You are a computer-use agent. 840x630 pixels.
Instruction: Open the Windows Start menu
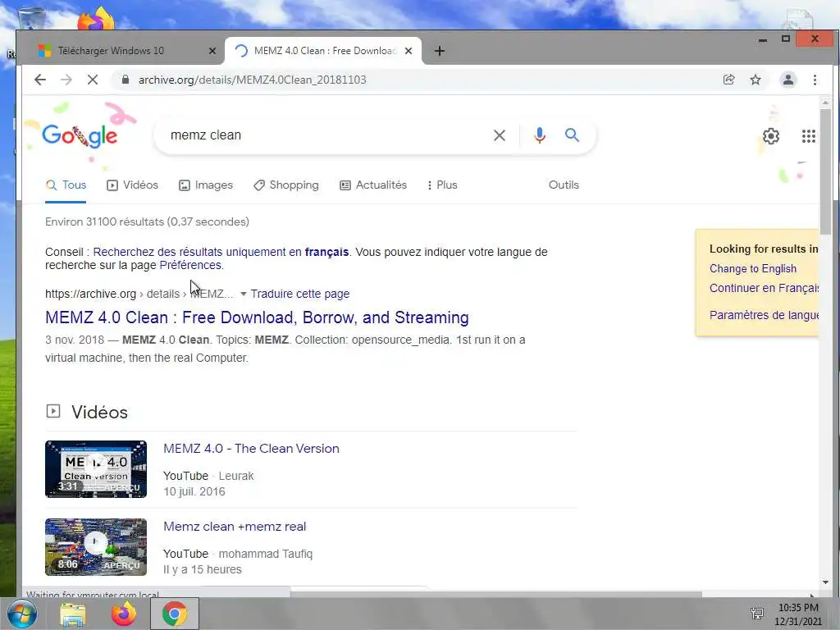pyautogui.click(x=21, y=614)
